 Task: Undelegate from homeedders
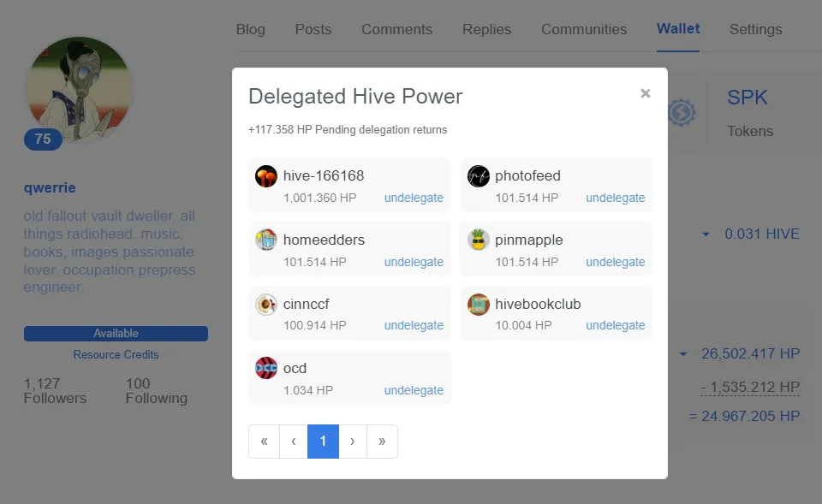[x=414, y=262]
